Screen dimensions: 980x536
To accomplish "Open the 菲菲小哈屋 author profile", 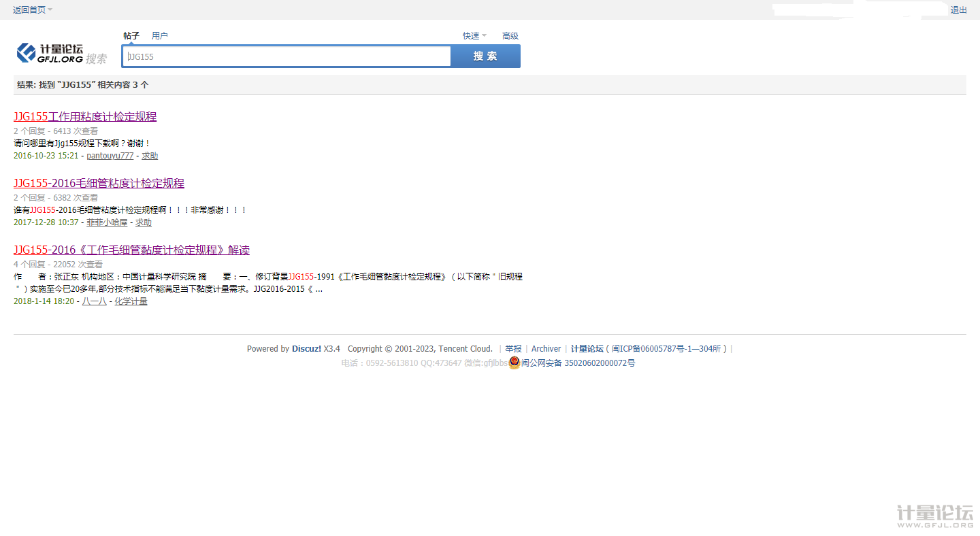I will point(107,222).
